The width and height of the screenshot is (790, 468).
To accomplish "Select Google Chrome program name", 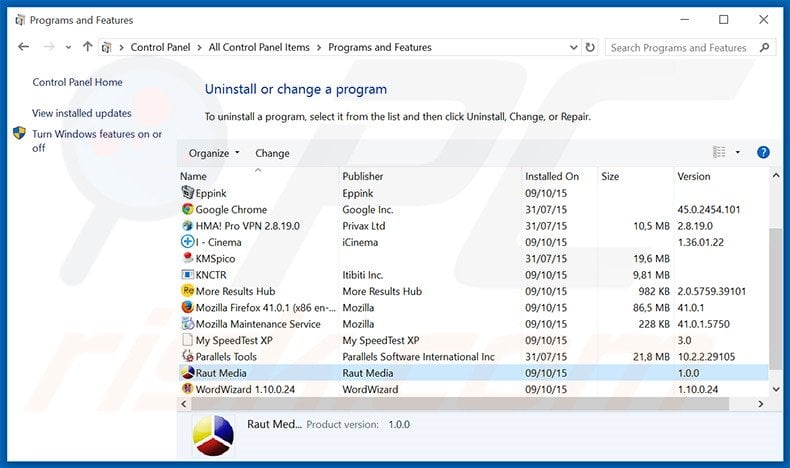I will pos(231,210).
